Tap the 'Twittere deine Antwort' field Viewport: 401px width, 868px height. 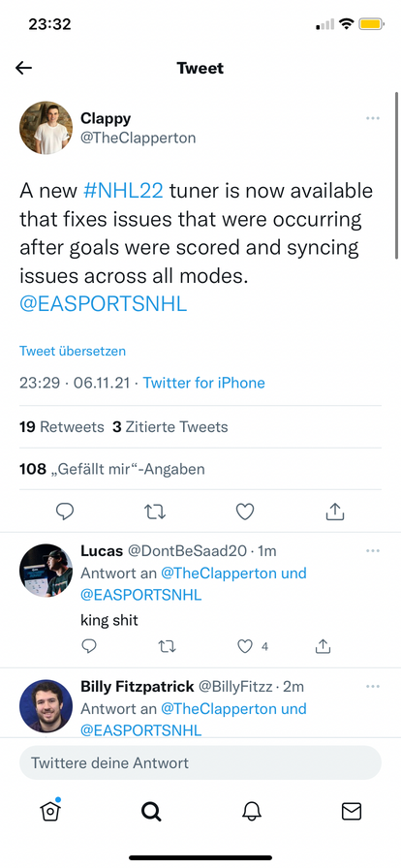pyautogui.click(x=200, y=762)
